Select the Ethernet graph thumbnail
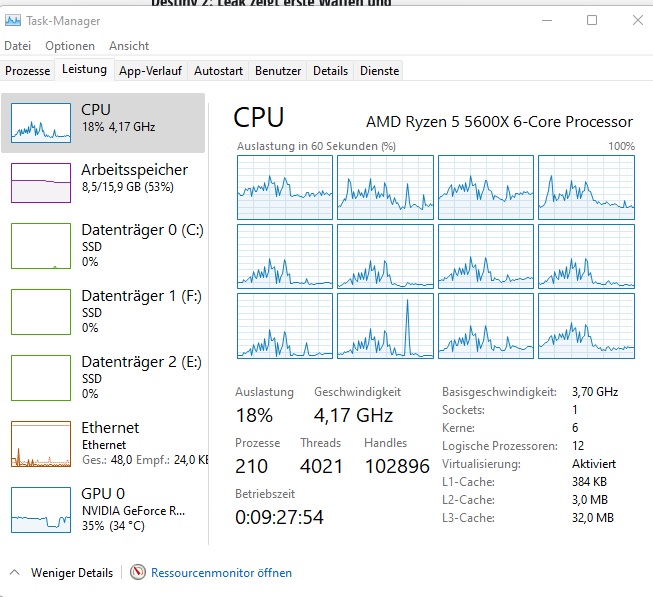 coord(41,444)
